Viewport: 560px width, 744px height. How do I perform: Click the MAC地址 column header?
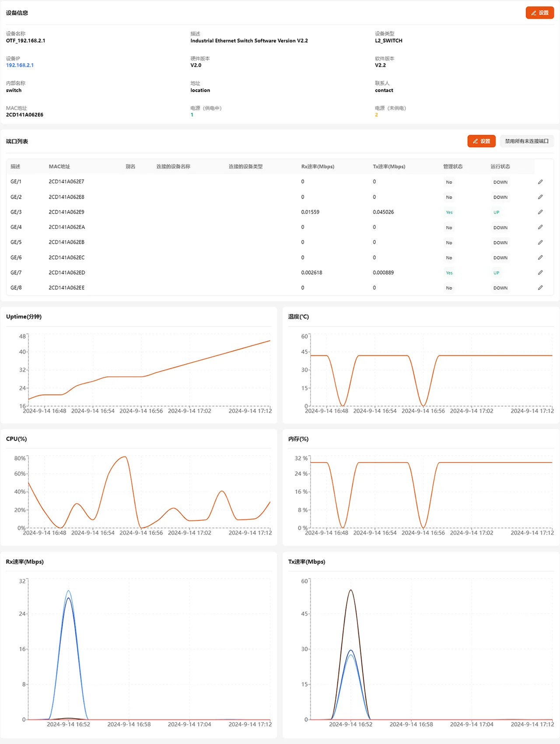(59, 166)
